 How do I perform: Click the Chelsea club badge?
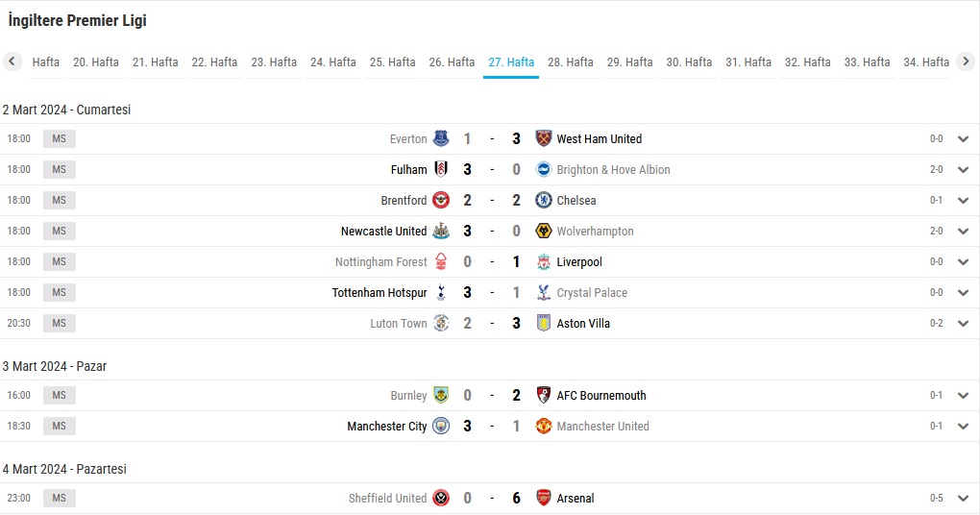[544, 200]
